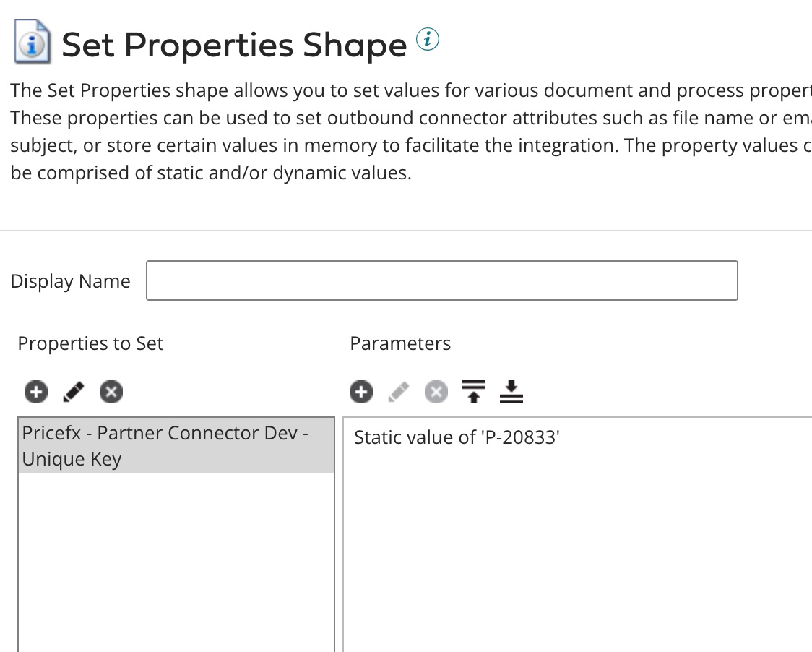Add a new property to set

pyautogui.click(x=36, y=392)
